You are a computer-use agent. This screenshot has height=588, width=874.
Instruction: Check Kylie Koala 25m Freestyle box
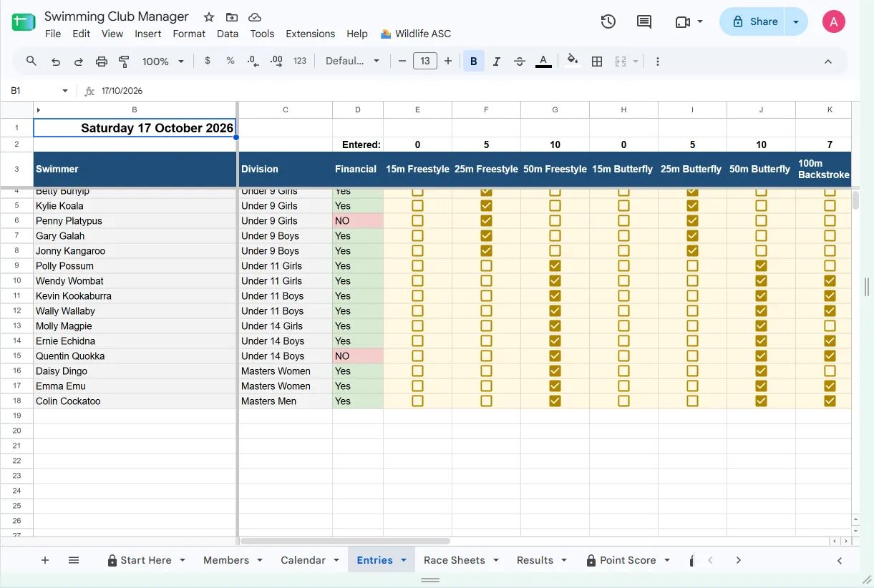(x=486, y=206)
